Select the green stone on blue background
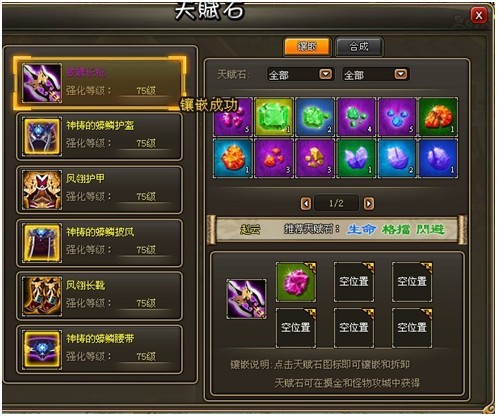Screen dimensions: 497x416 (x=315, y=117)
